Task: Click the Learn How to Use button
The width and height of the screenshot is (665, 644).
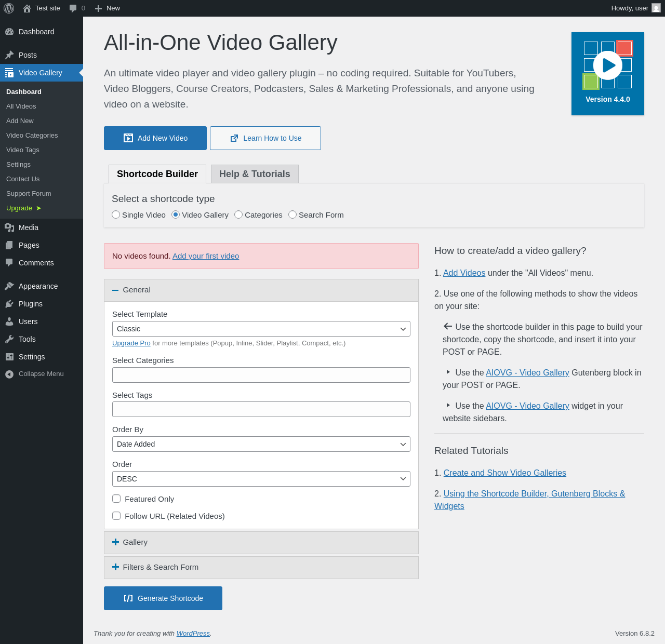Action: point(265,138)
